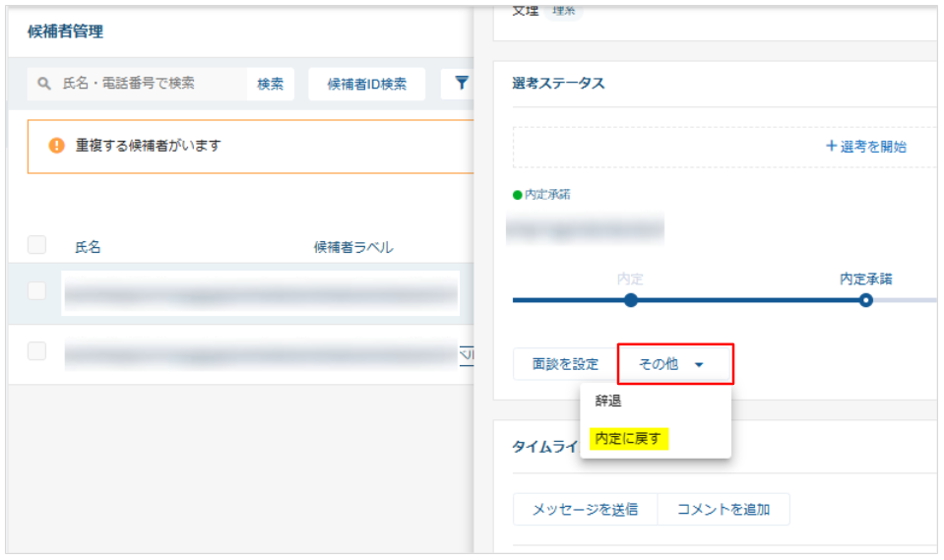Select 辞退 from the dropdown menu
This screenshot has width=944, height=560.
point(608,402)
